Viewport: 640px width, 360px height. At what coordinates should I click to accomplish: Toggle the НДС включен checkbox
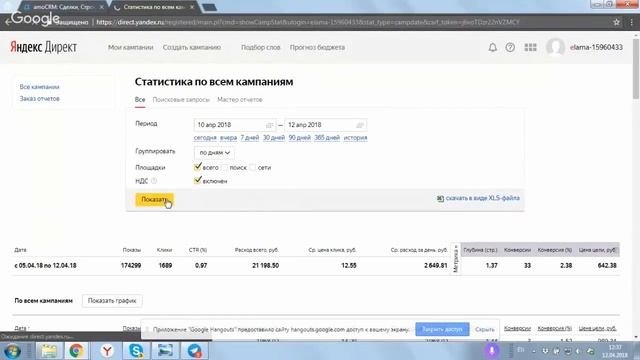pyautogui.click(x=198, y=180)
